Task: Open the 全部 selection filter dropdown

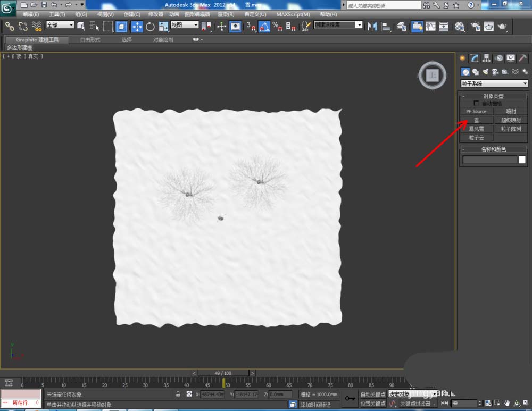Action: pyautogui.click(x=60, y=25)
